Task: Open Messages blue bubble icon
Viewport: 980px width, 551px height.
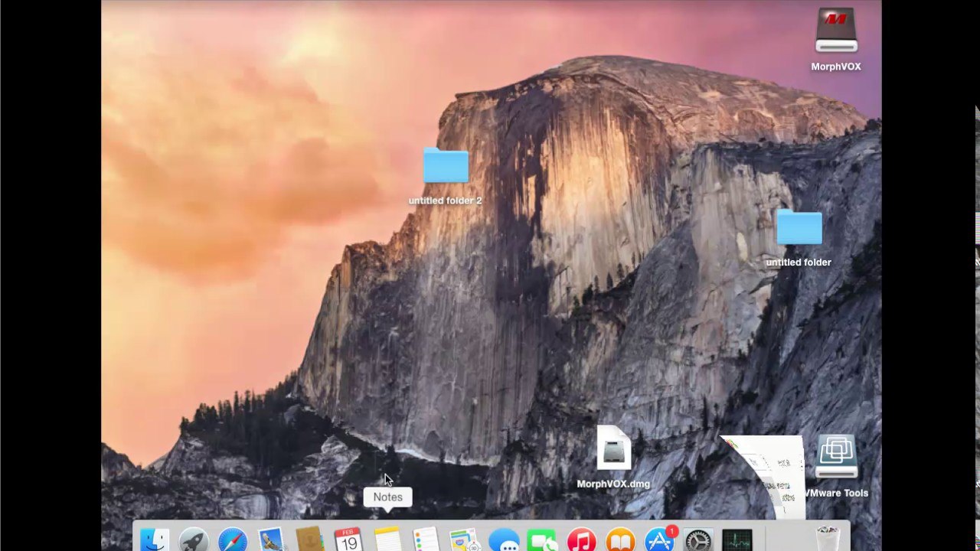Action: 504,540
